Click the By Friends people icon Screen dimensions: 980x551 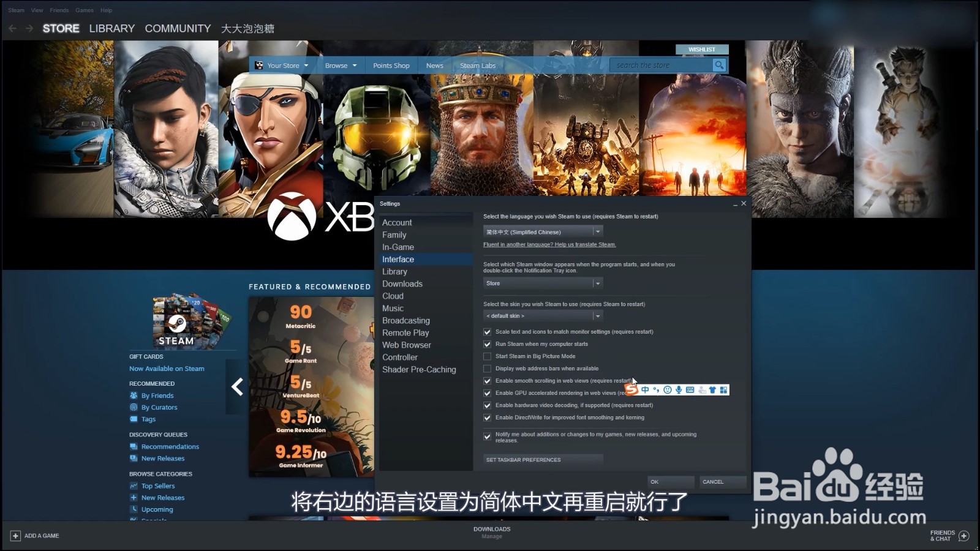pos(134,395)
